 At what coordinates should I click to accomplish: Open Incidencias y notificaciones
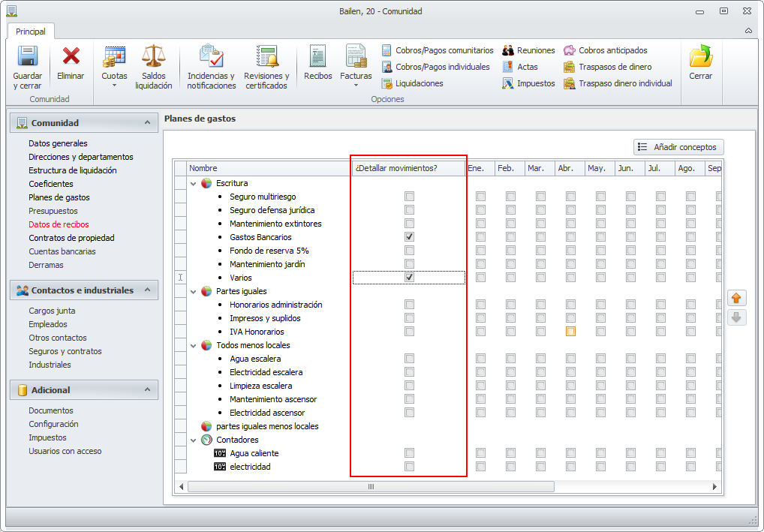[x=211, y=57]
